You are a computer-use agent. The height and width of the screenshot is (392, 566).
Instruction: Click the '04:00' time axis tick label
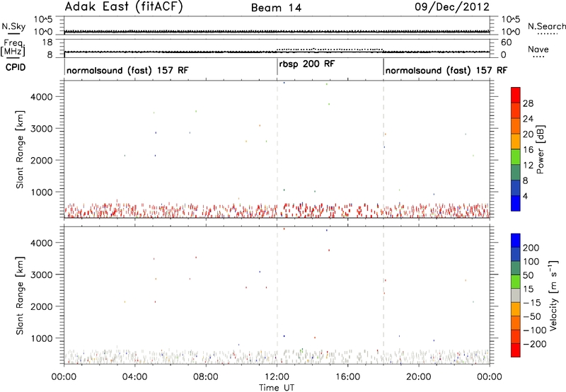134,377
